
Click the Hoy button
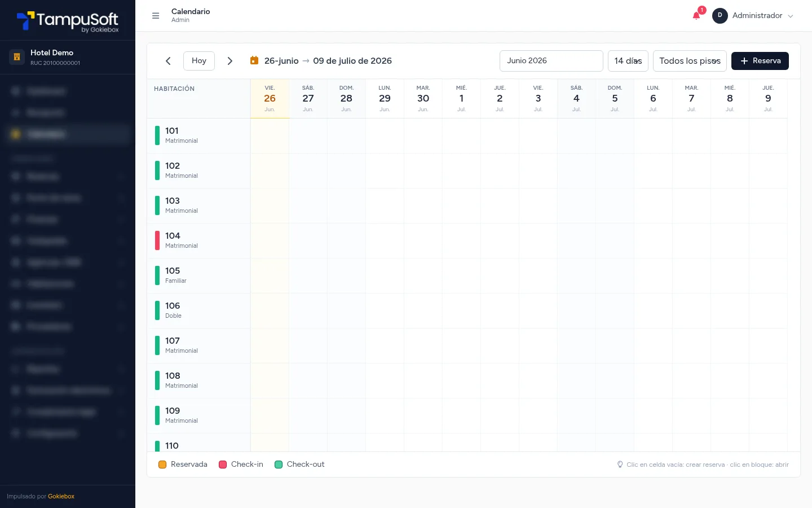click(199, 61)
